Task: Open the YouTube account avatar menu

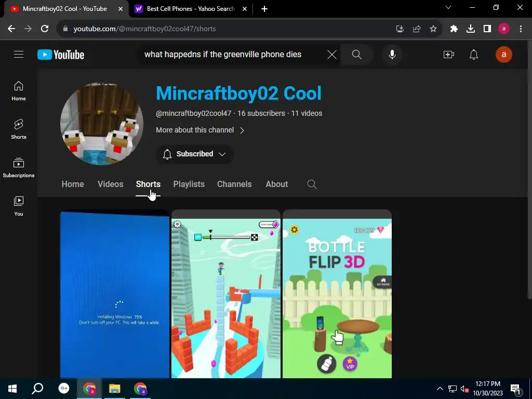Action: pyautogui.click(x=503, y=54)
